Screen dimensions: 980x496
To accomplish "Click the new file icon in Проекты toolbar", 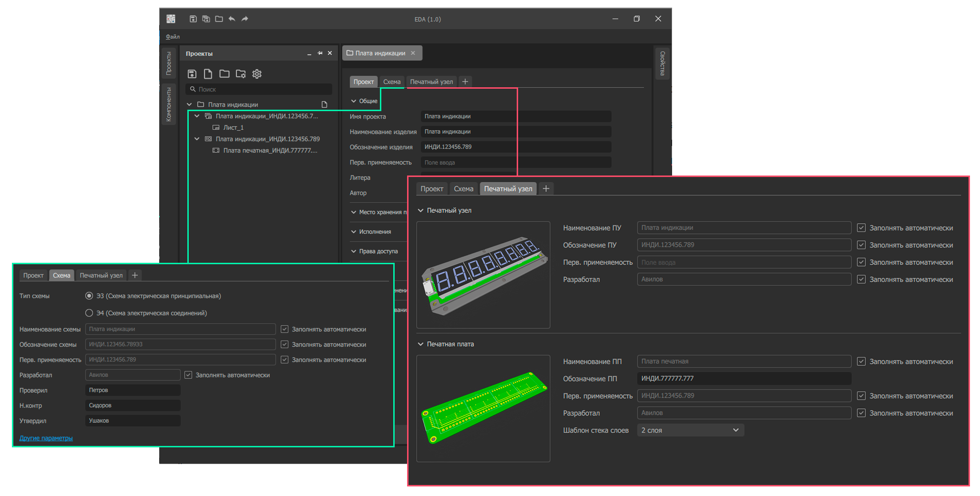I will (x=208, y=74).
